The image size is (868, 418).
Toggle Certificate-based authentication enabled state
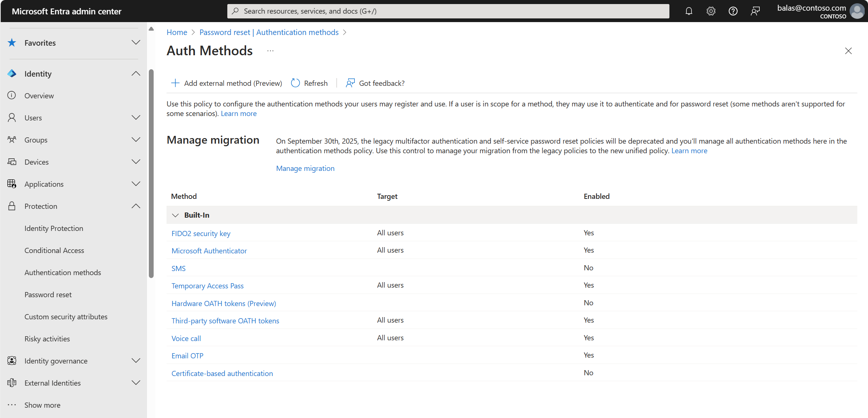pos(223,373)
